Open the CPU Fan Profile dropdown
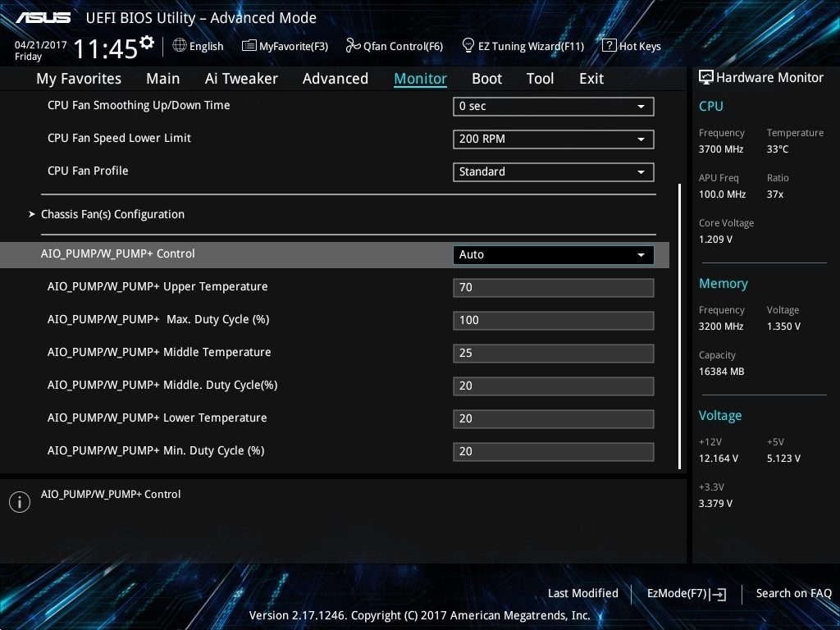Screen dimensions: 840x630 tap(554, 172)
